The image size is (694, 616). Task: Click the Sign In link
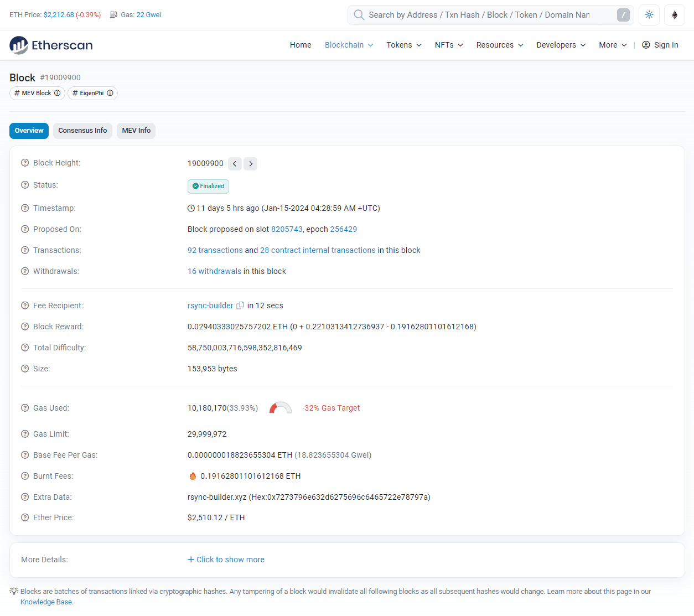coord(660,45)
